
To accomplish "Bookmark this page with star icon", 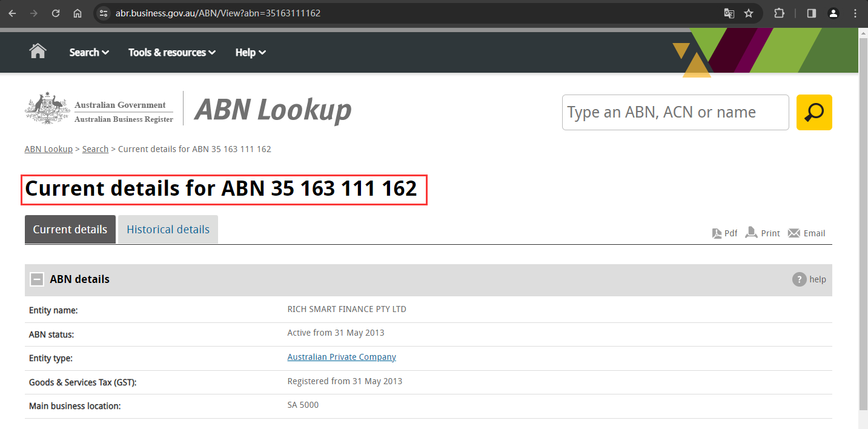I will point(749,13).
